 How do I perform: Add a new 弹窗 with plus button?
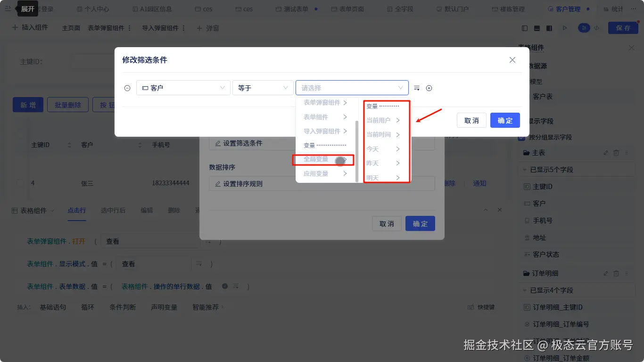tap(208, 28)
